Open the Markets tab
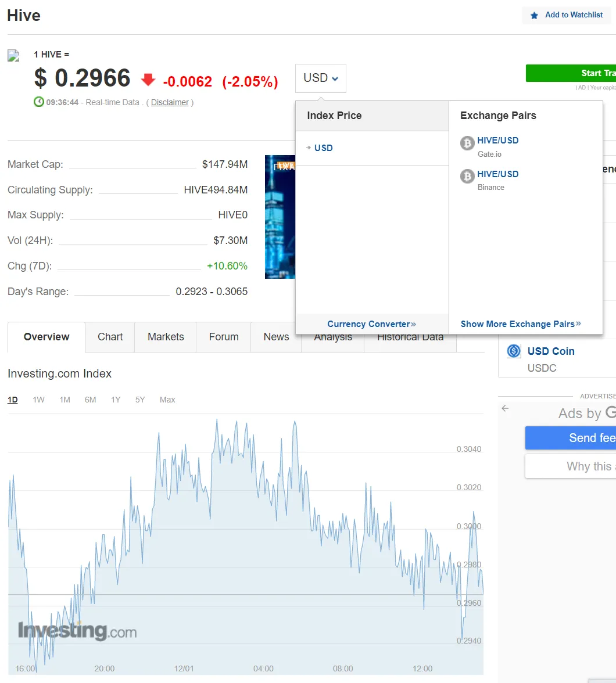 point(166,337)
